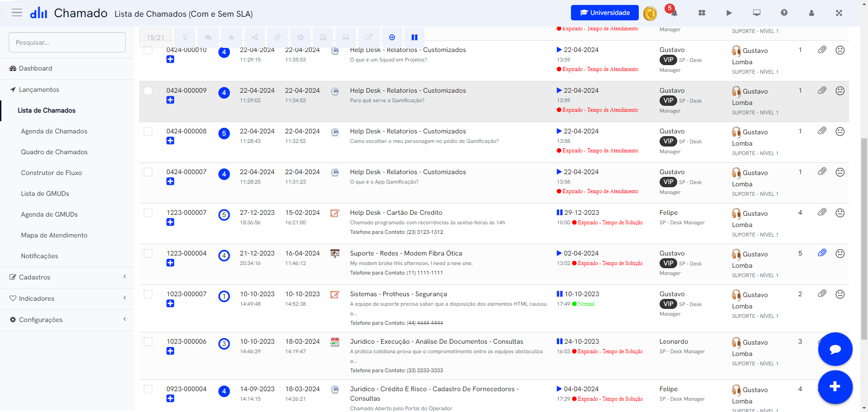Expand the Indicadores sidebar section
The image size is (868, 412).
click(x=67, y=298)
